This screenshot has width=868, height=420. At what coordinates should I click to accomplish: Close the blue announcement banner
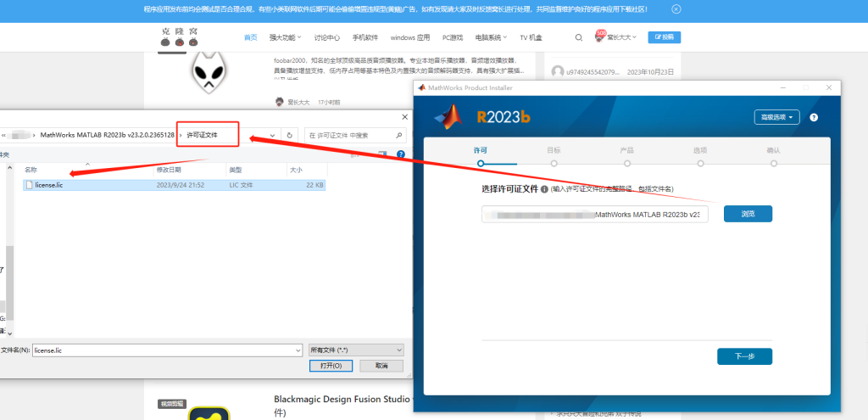(x=676, y=9)
